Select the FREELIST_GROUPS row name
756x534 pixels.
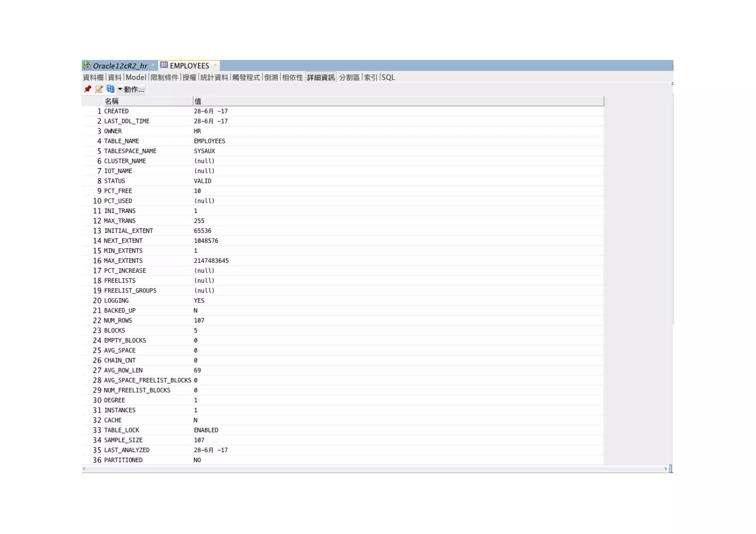click(130, 290)
